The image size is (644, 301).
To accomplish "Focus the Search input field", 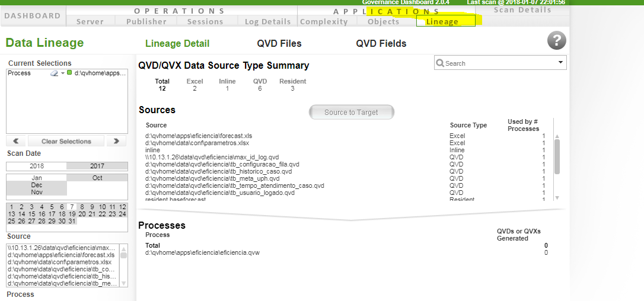I will pyautogui.click(x=499, y=63).
